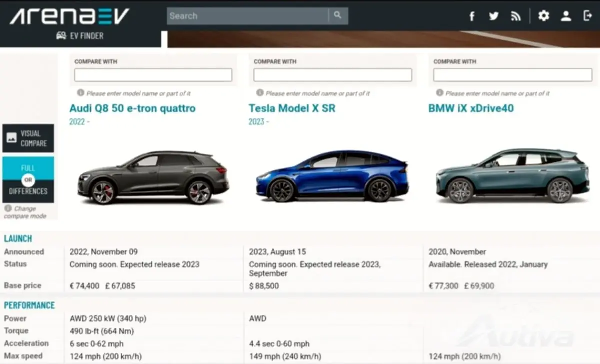Click the Visual Compare image icon

click(x=12, y=138)
